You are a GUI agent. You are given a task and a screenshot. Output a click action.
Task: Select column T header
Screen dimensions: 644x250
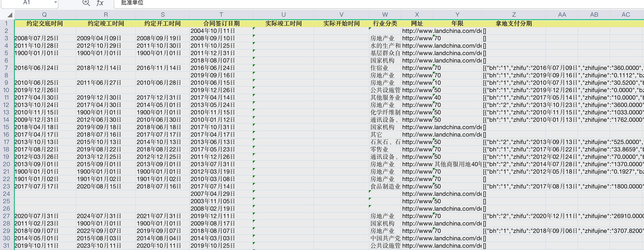pos(221,15)
